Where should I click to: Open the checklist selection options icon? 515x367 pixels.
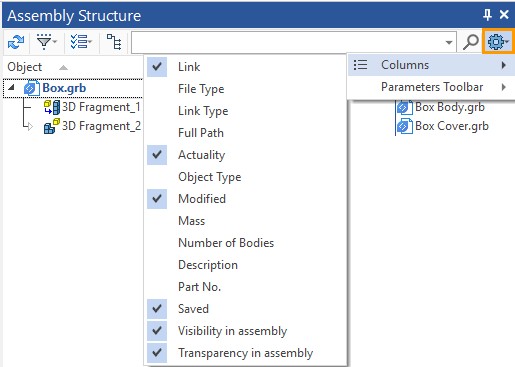81,42
